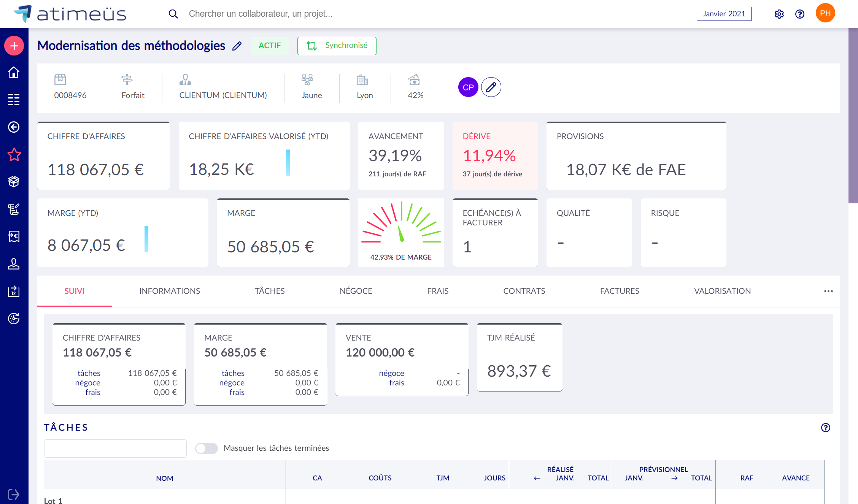Click the ACTIF status badge

[270, 46]
